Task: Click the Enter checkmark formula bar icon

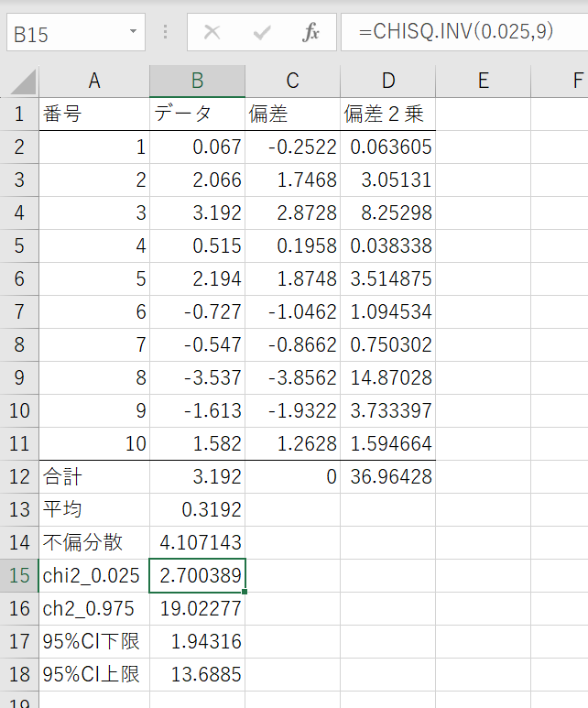Action: click(261, 32)
